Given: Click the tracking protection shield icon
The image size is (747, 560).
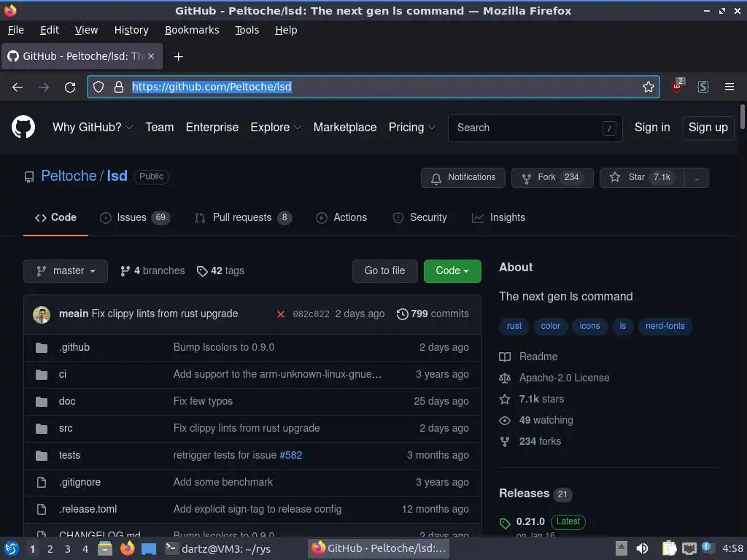Looking at the screenshot, I should click(98, 87).
